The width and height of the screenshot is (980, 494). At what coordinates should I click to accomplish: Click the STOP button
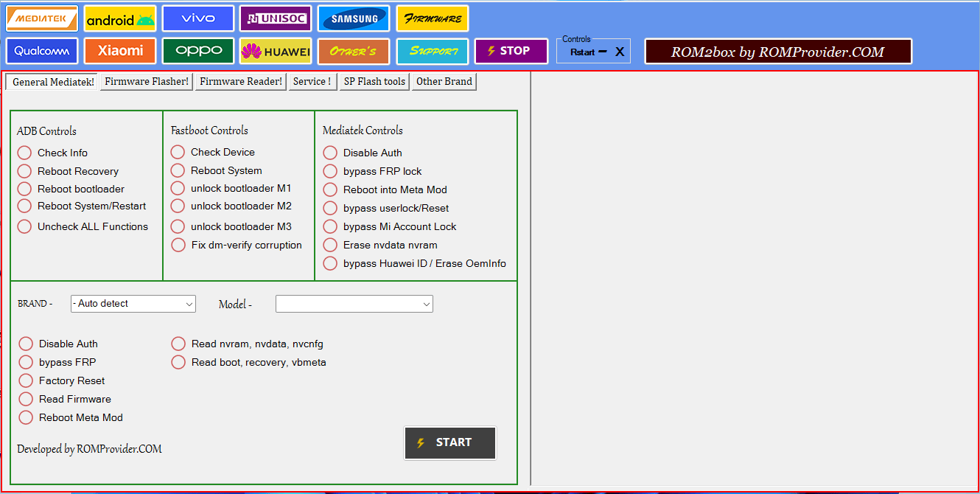pos(511,51)
